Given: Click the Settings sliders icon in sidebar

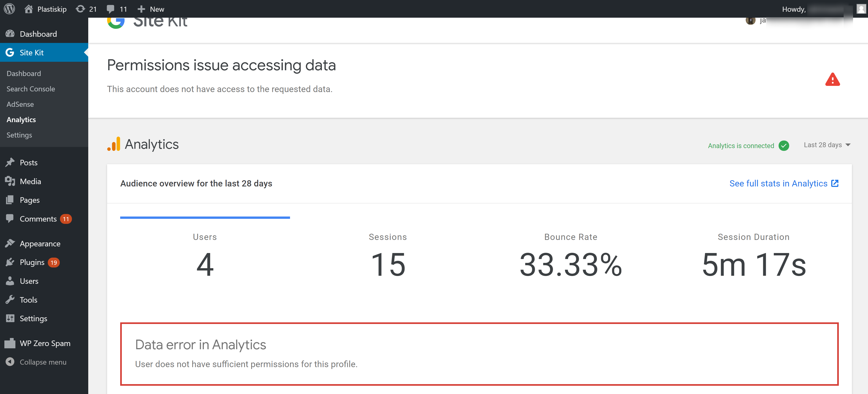Looking at the screenshot, I should click(x=10, y=318).
